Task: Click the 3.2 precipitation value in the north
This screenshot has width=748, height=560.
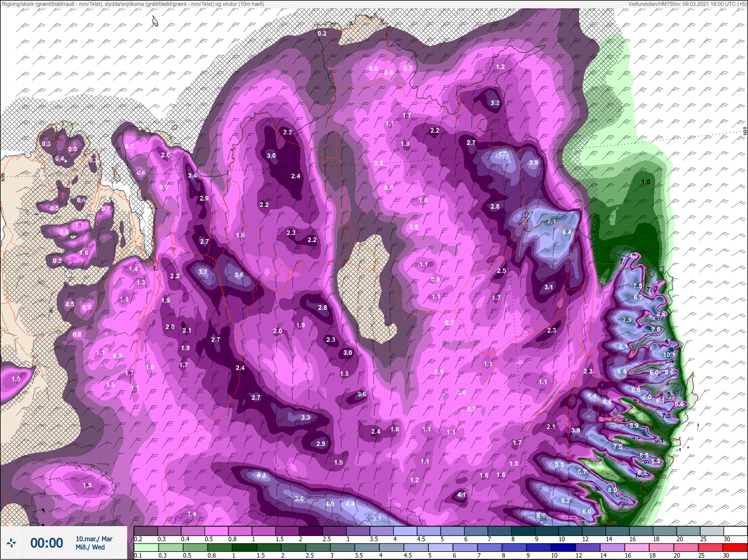Action: click(x=495, y=103)
